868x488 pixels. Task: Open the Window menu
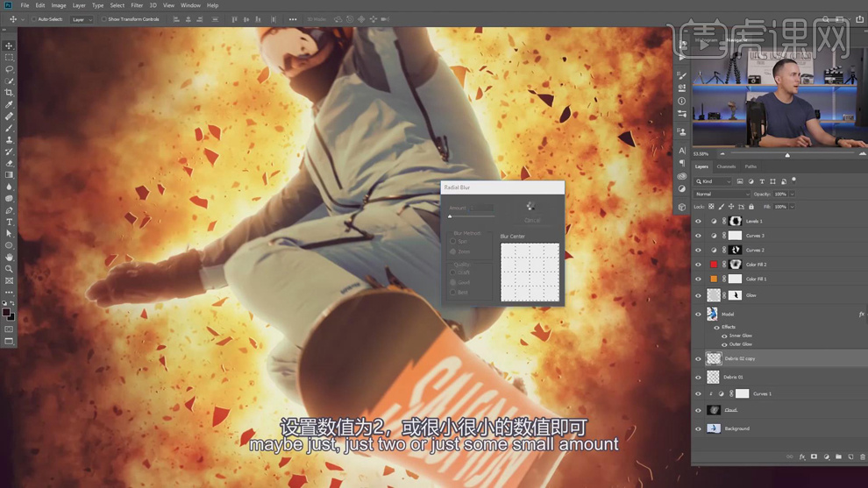(190, 5)
